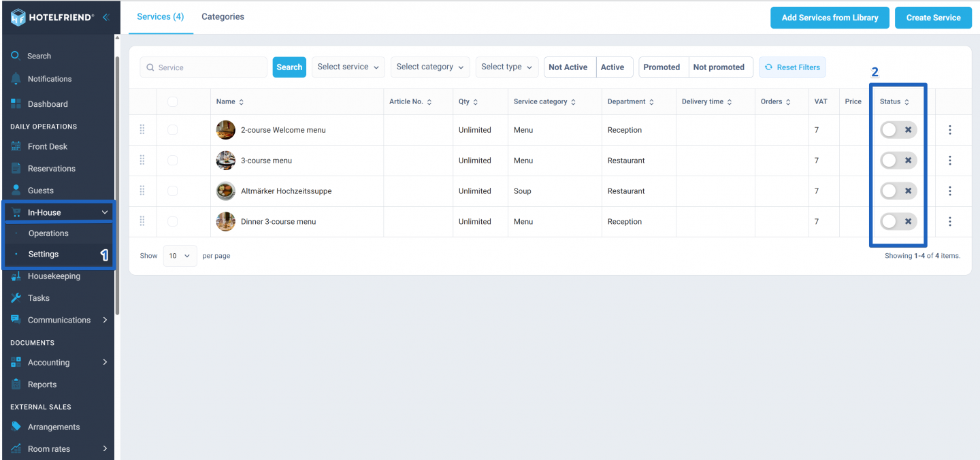Click the blue Search button
This screenshot has width=980, height=460.
tap(289, 67)
